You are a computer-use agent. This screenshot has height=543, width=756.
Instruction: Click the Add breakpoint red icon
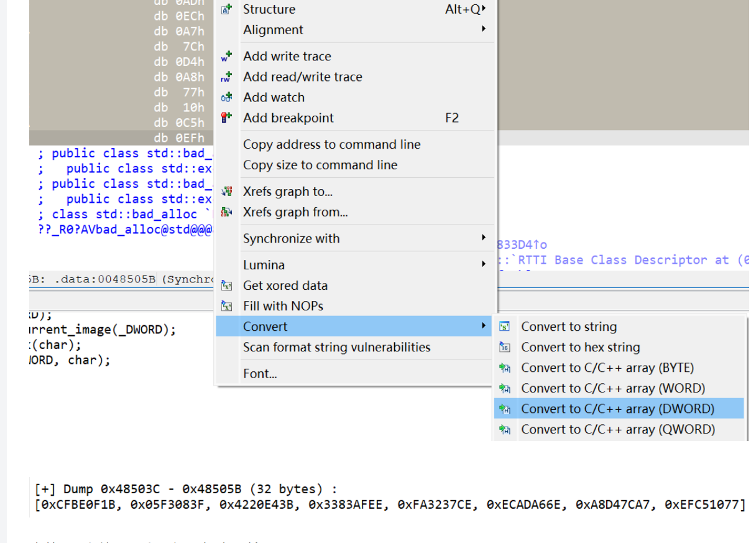[x=226, y=118]
